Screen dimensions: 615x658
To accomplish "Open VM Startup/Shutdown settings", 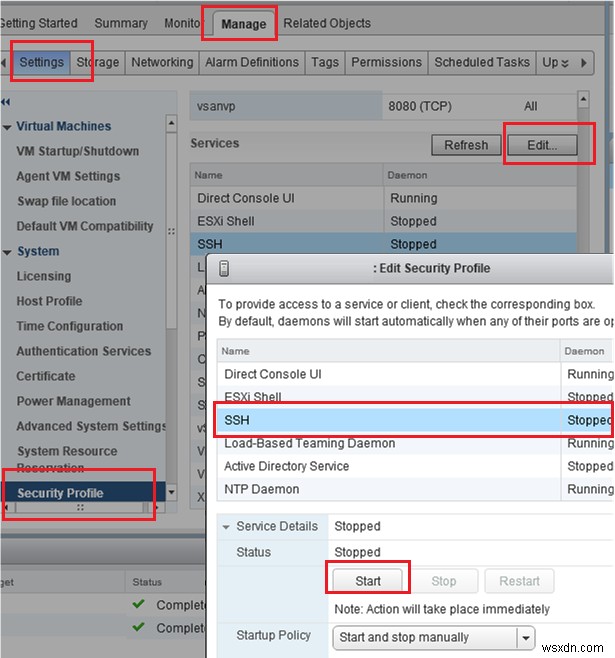I will click(x=78, y=151).
